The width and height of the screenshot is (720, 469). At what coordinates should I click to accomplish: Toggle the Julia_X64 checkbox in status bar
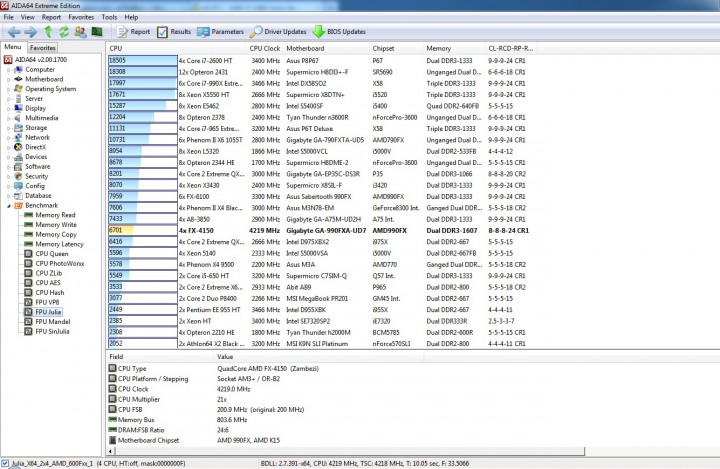click(x=5, y=463)
